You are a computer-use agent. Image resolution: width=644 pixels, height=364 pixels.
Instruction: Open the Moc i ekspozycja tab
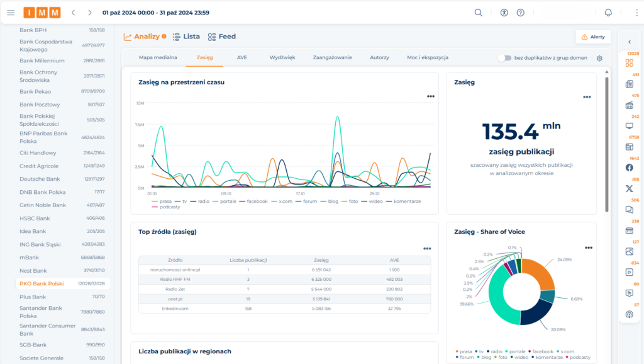[x=428, y=57]
